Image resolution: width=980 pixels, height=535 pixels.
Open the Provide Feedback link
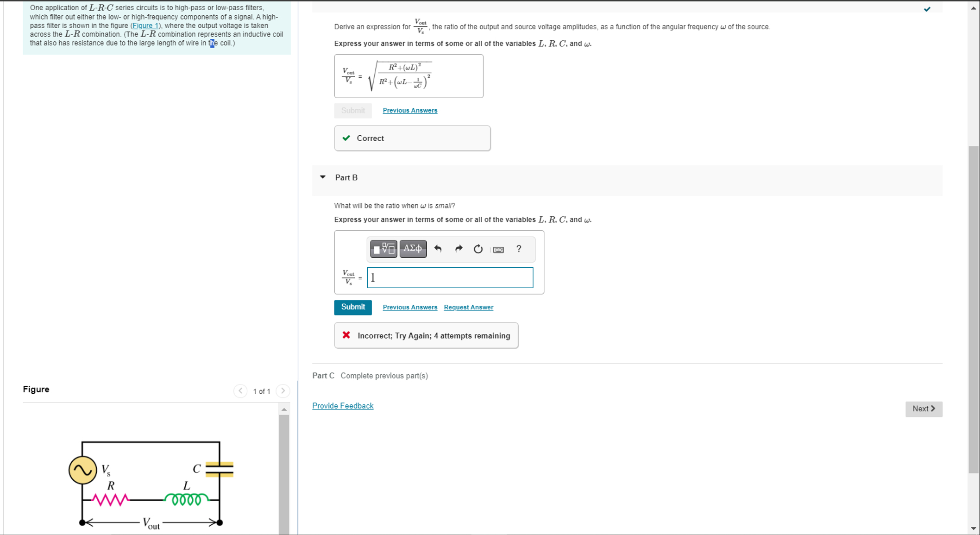click(x=343, y=405)
